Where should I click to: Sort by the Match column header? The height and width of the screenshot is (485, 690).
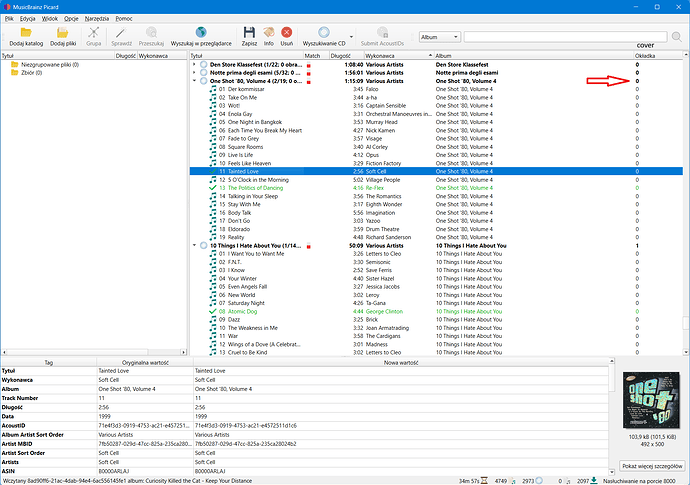click(x=316, y=56)
